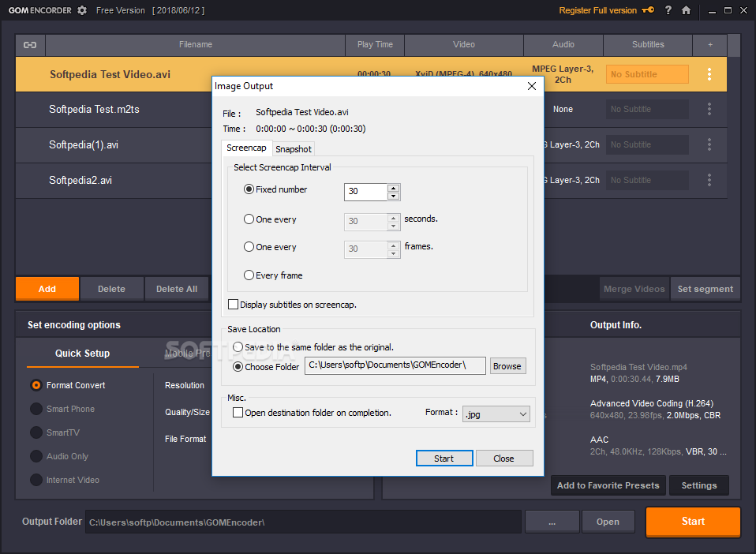Browse for a save folder

pyautogui.click(x=507, y=366)
